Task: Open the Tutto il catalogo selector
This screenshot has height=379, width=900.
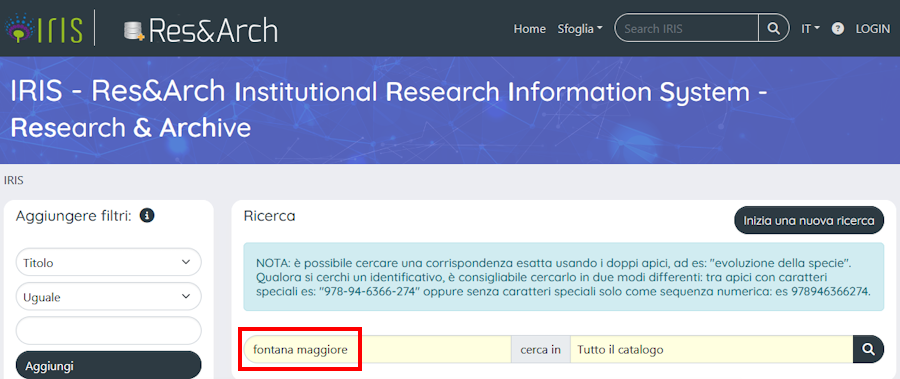Action: point(711,349)
